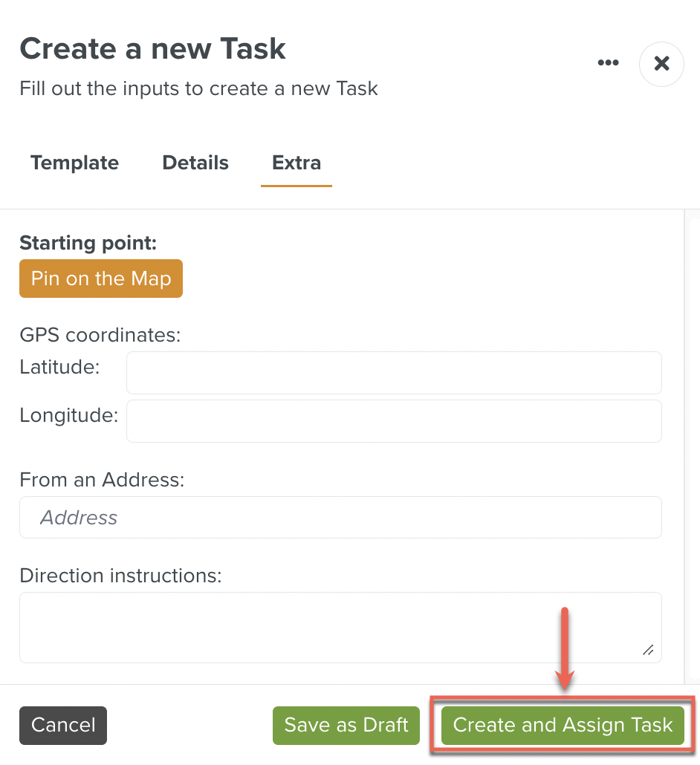Open the Details tab
Viewport: 700px width, 765px height.
pyautogui.click(x=195, y=163)
